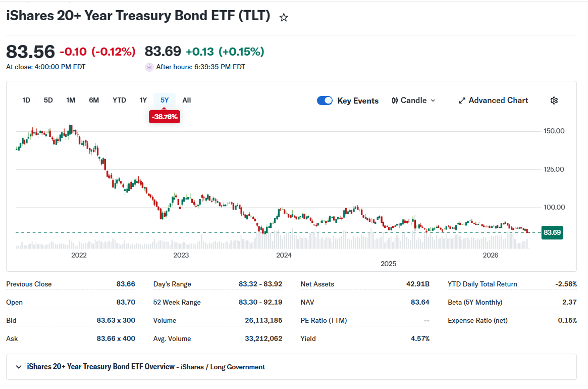
Task: Open chart settings gear icon
Action: click(554, 101)
